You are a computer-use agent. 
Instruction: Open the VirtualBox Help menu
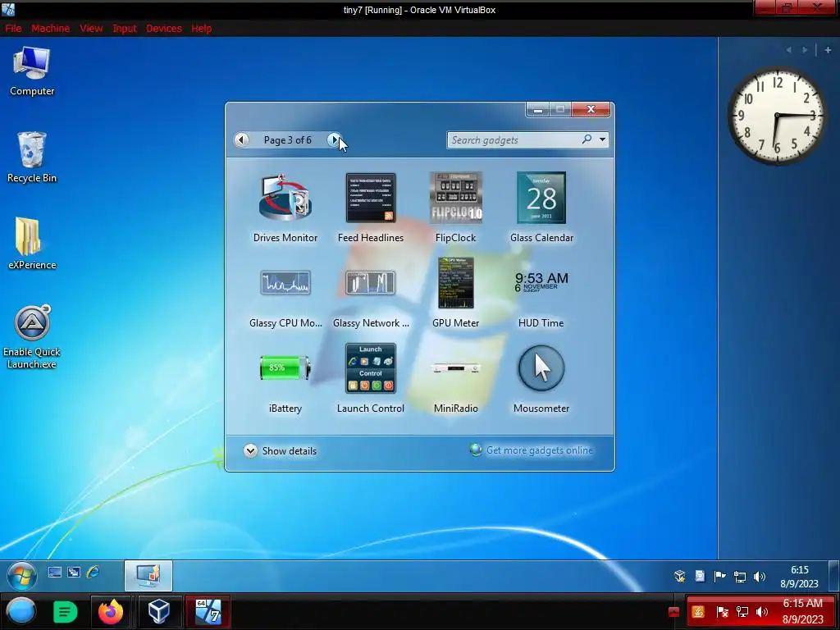(x=202, y=29)
